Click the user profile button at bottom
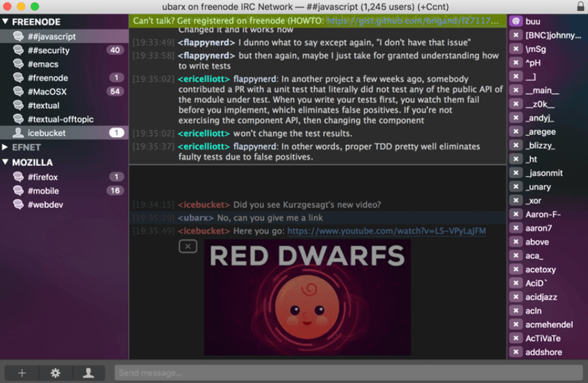The height and width of the screenshot is (383, 588). pos(89,373)
